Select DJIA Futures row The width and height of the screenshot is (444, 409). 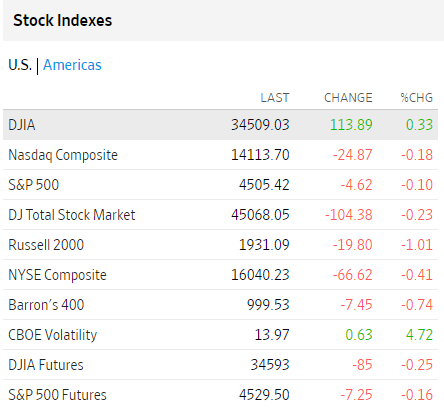click(220, 365)
